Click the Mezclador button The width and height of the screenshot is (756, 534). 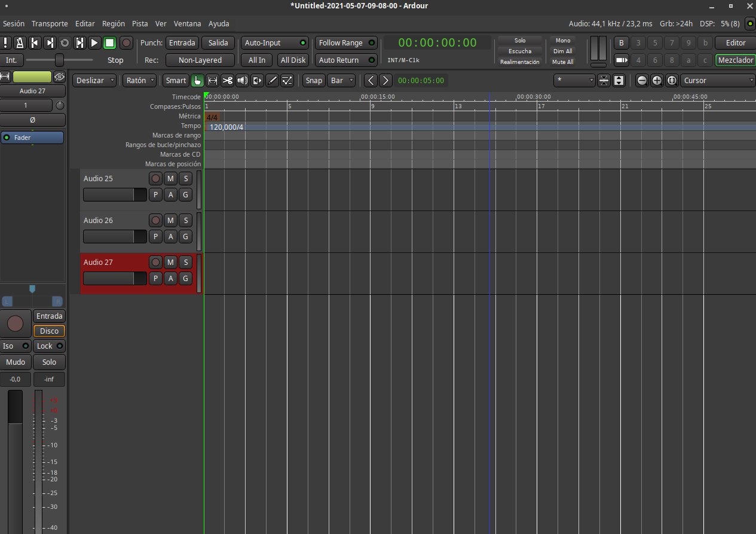click(735, 60)
